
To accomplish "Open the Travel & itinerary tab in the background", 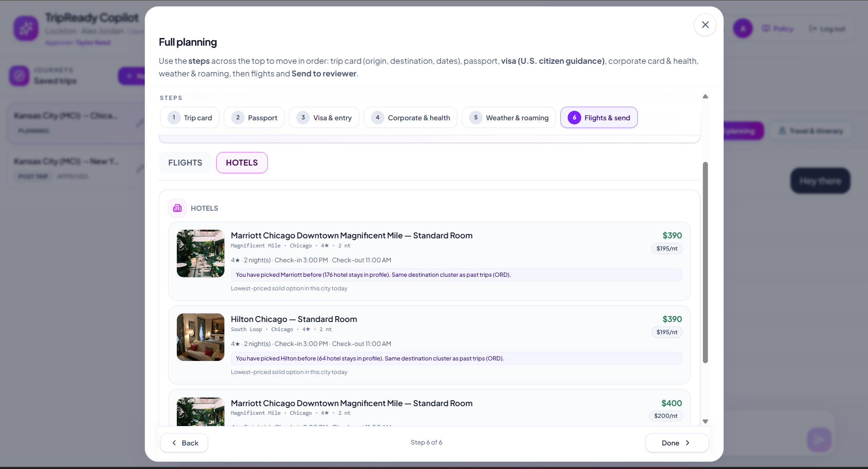I will [811, 131].
